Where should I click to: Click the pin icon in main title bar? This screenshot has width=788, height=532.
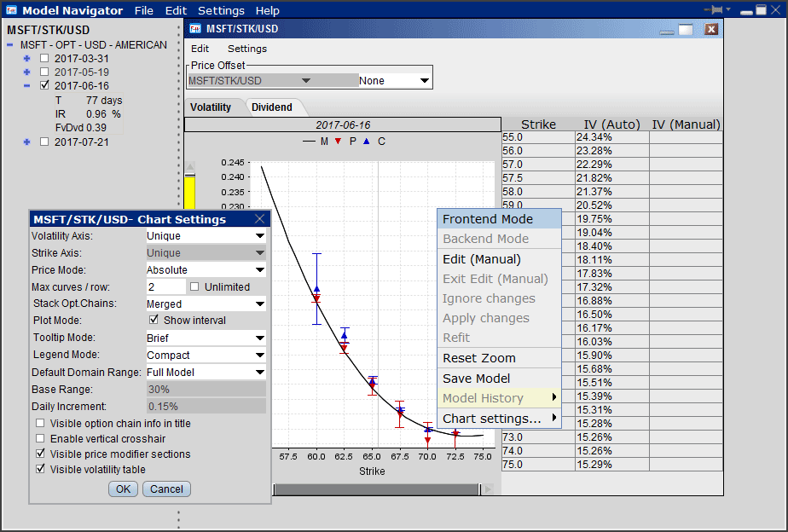(x=713, y=9)
